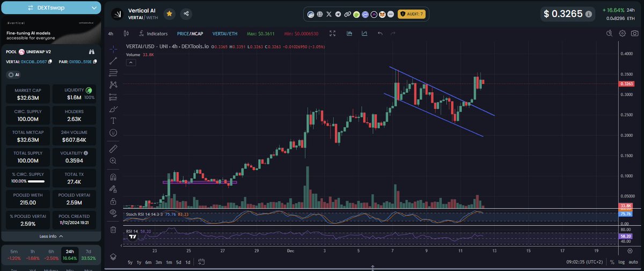644x271 pixels.
Task: Toggle VERTAI/ETH pair denomination
Action: click(x=225, y=33)
